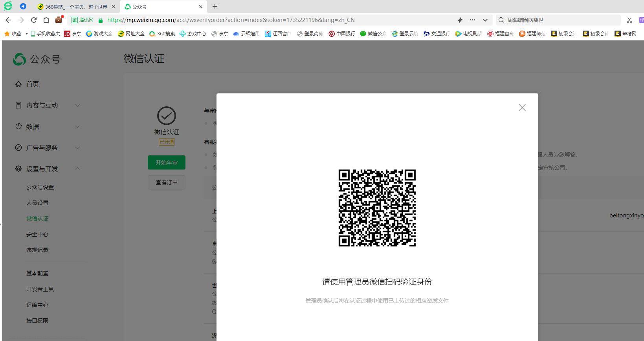
Task: Expand 收藏 dropdown arrow
Action: 26,34
